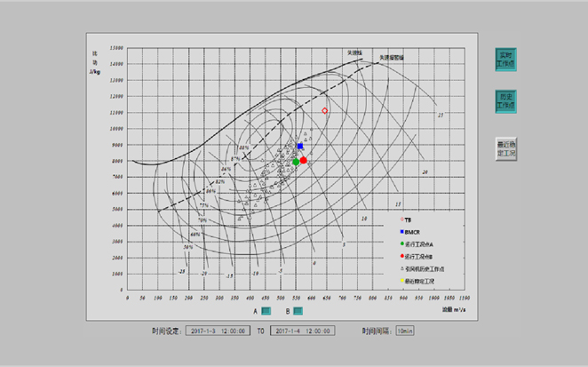Click the red diamond TB point on chart
Viewport: 588px width, 367px height.
[x=324, y=111]
